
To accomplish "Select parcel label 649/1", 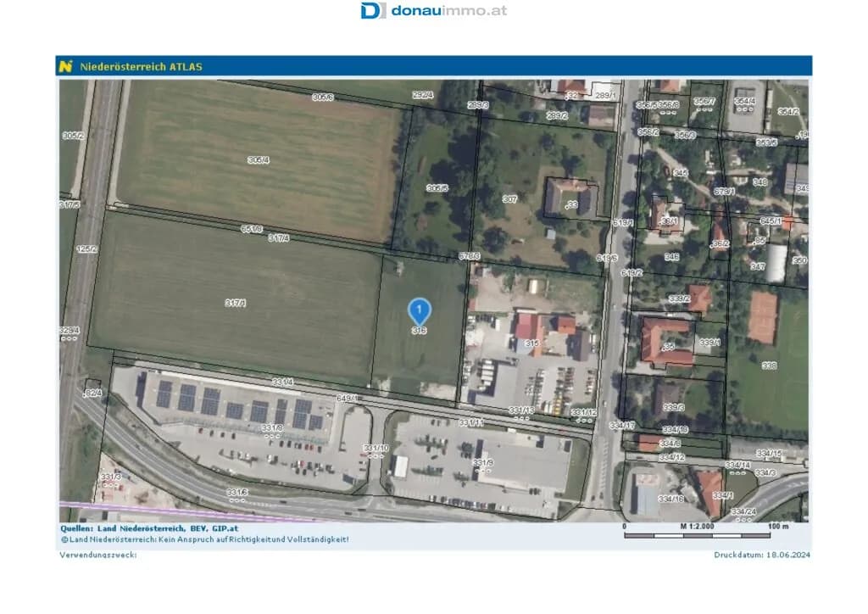I will (347, 398).
